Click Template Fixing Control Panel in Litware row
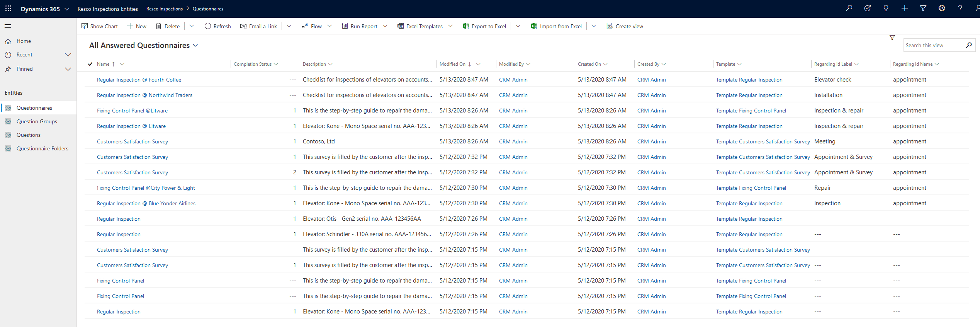Viewport: 980px width, 327px height. 751,111
